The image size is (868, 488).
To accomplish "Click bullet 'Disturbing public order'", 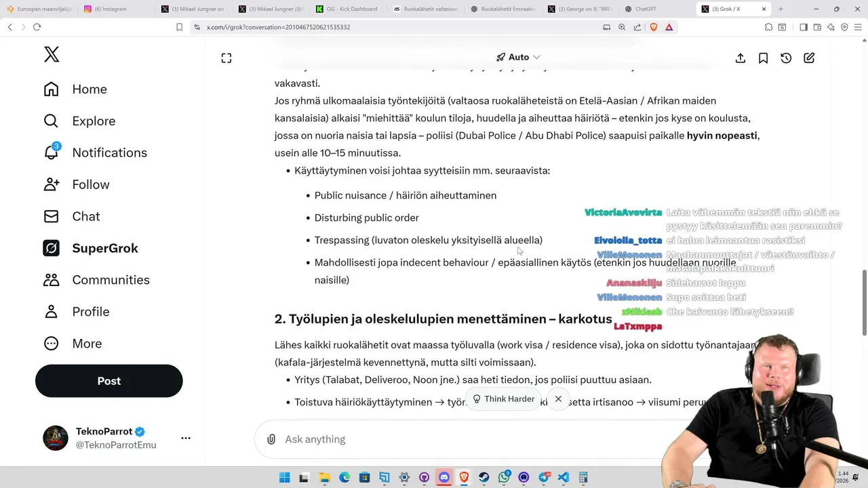I will click(367, 218).
